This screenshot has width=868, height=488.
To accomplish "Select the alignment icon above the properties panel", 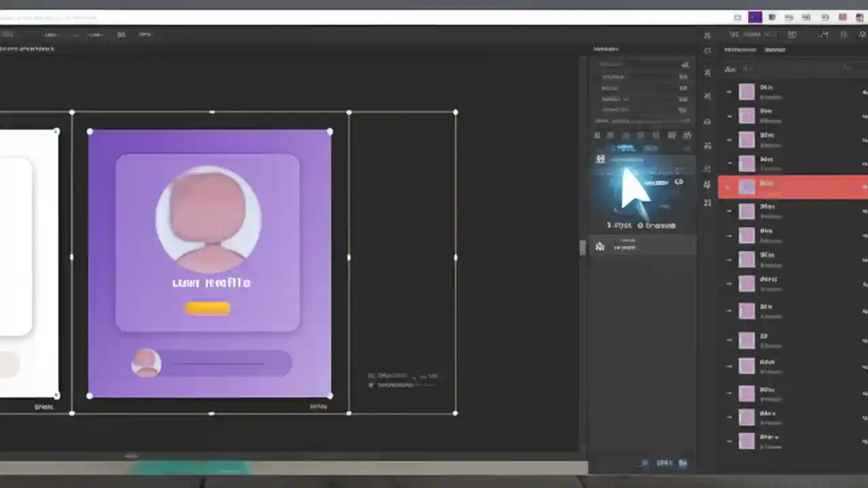I will coord(597,136).
